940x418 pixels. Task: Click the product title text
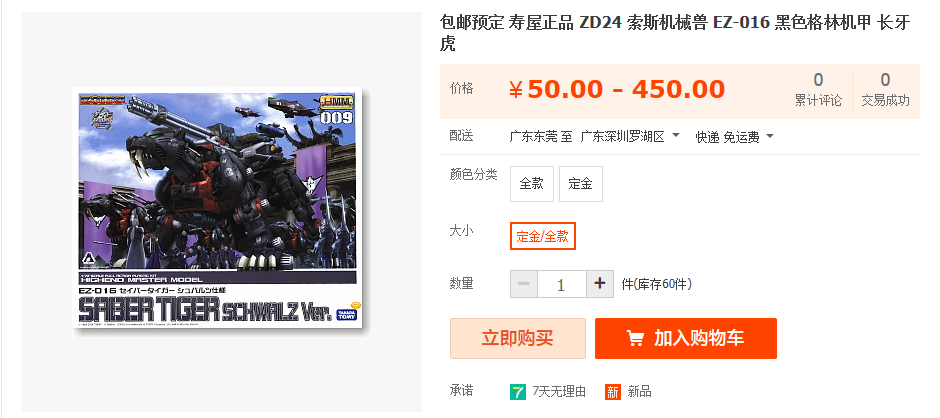click(x=675, y=33)
